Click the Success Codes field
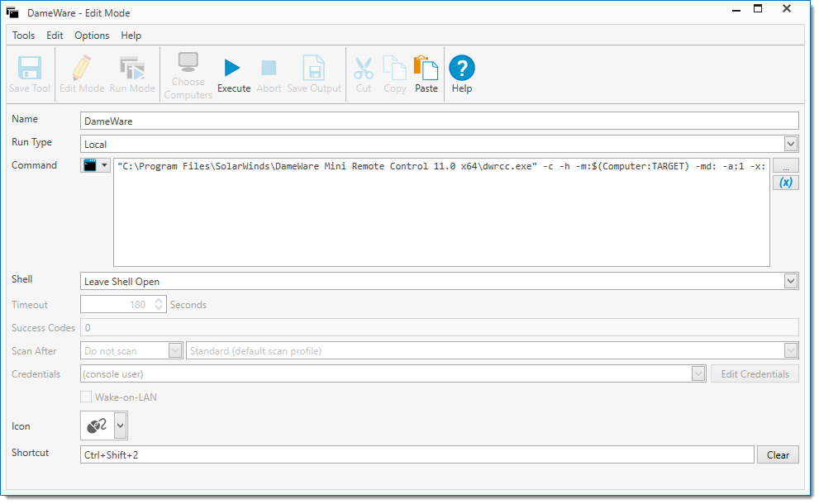Image resolution: width=819 pixels, height=504 pixels. (440, 327)
